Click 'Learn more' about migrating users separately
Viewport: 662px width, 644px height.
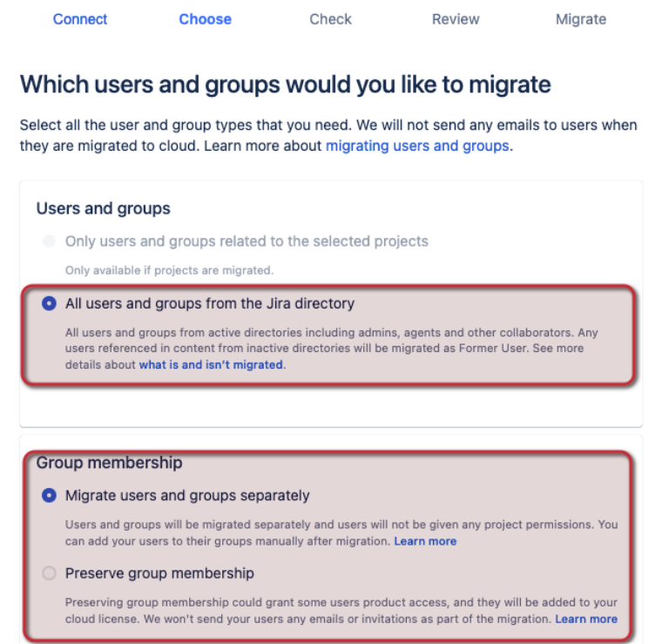tap(425, 541)
